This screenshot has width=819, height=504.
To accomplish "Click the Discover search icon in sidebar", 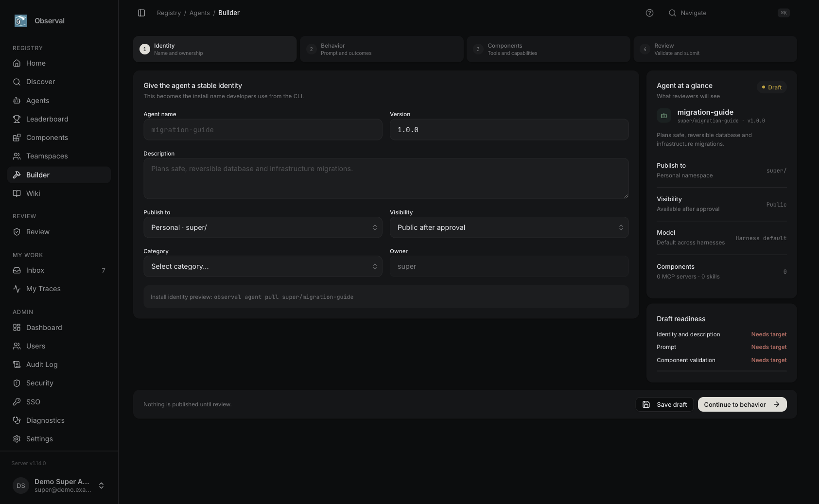I will coord(17,82).
